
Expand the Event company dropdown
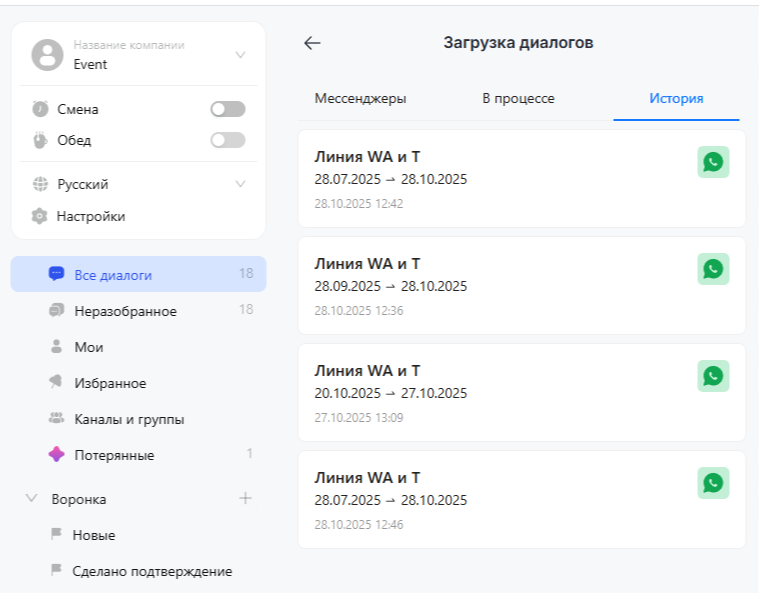240,55
